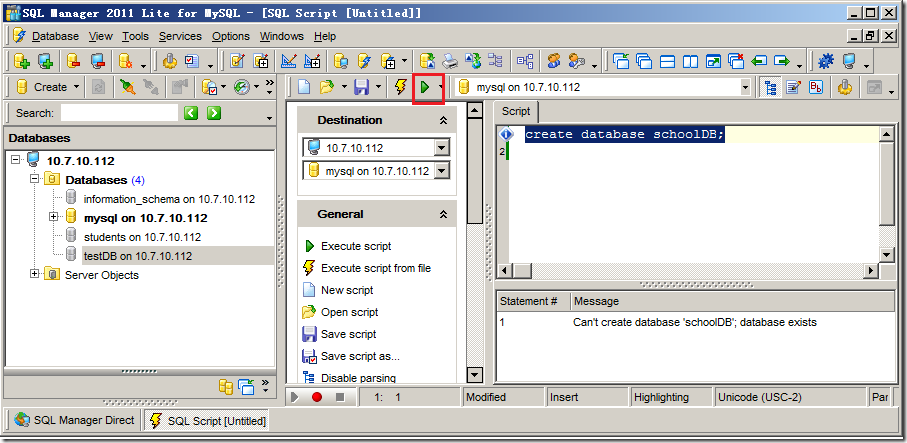
Task: Tile windows vertically icon
Action: click(690, 61)
